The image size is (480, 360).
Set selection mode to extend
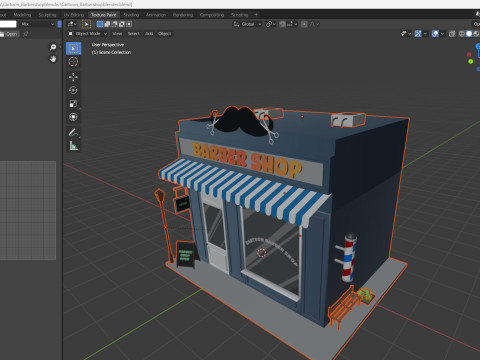(x=107, y=24)
